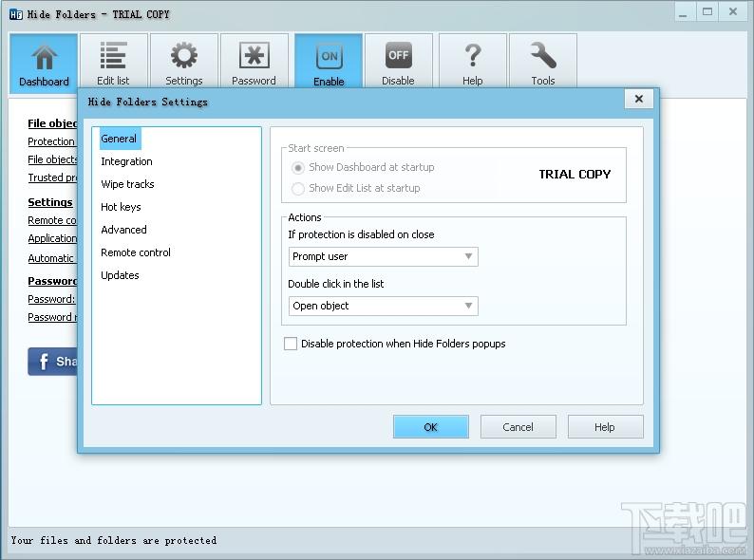Select Show Edit List at startup radio
754x560 pixels.
pyautogui.click(x=298, y=189)
